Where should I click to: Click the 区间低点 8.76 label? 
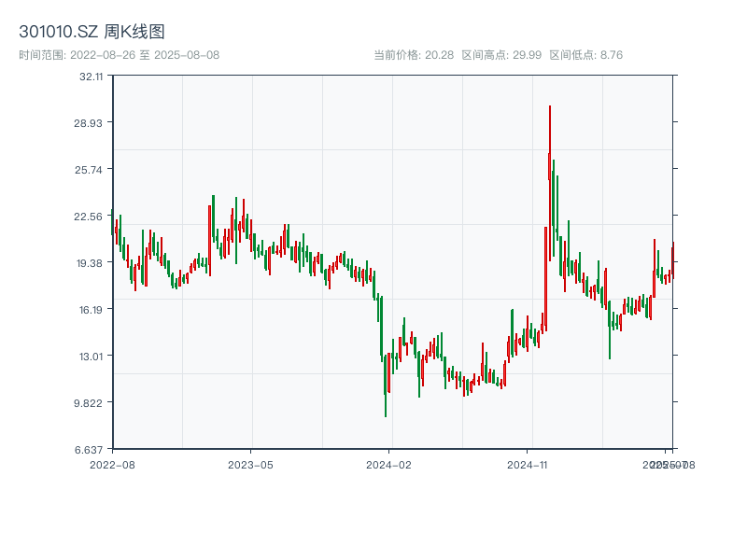click(x=585, y=55)
